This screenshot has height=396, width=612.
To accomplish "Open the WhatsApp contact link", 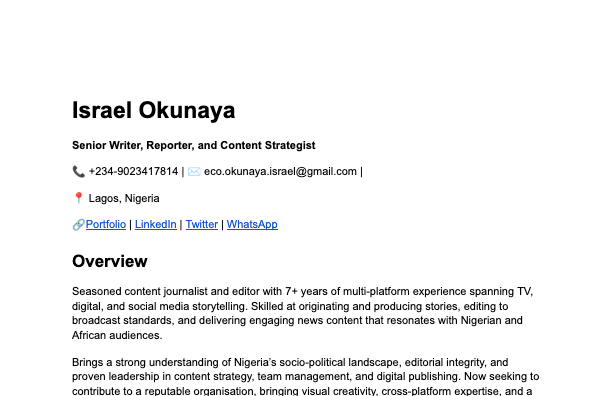I will point(252,224).
